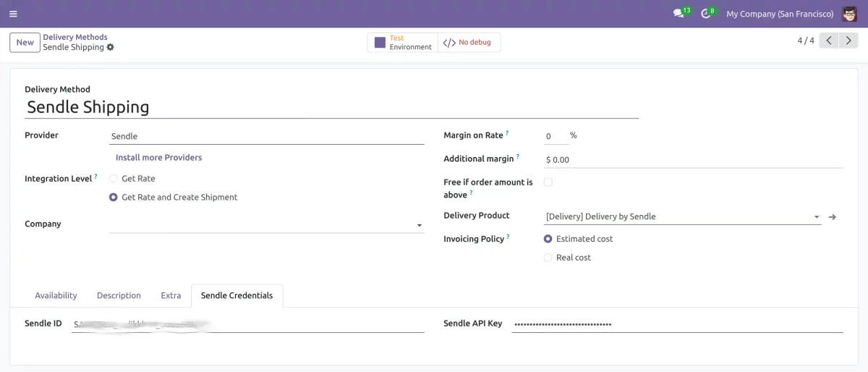Go to the previous record arrow
The width and height of the screenshot is (868, 372).
[x=830, y=41]
